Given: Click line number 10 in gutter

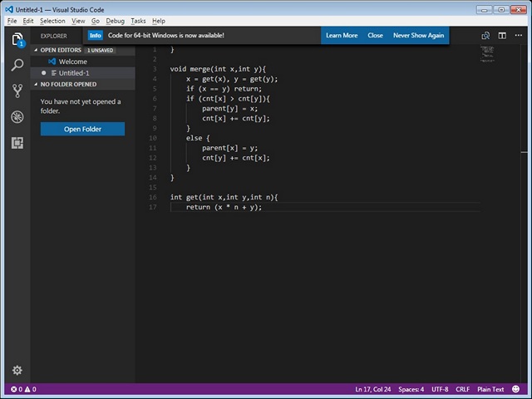Looking at the screenshot, I should [153, 138].
